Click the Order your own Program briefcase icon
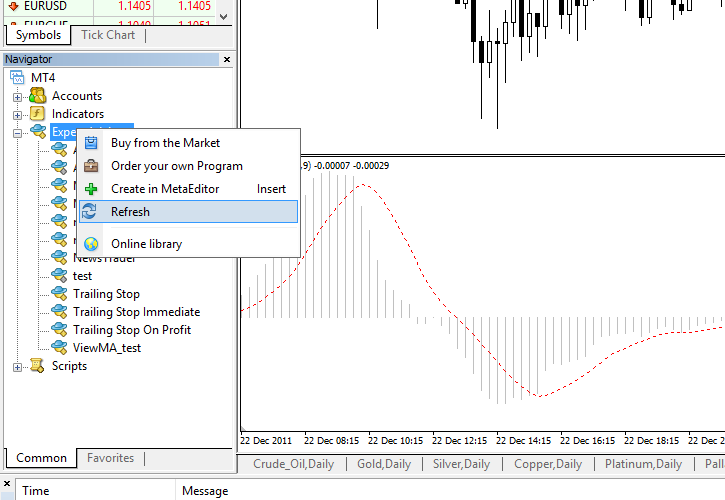This screenshot has height=500, width=725. tap(91, 166)
